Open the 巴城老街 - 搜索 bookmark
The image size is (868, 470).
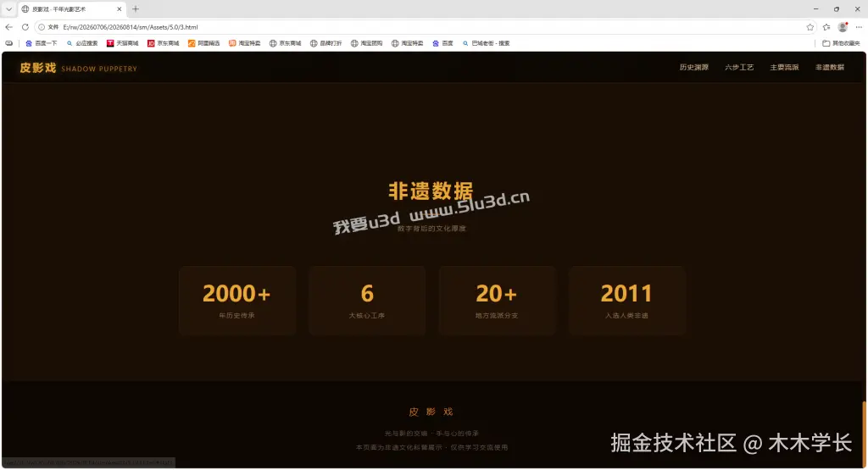coord(486,43)
